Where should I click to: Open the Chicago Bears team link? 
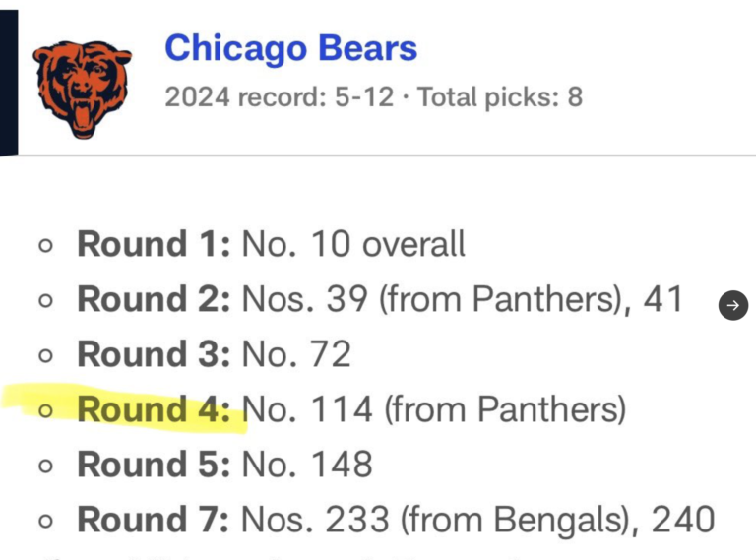click(x=291, y=48)
